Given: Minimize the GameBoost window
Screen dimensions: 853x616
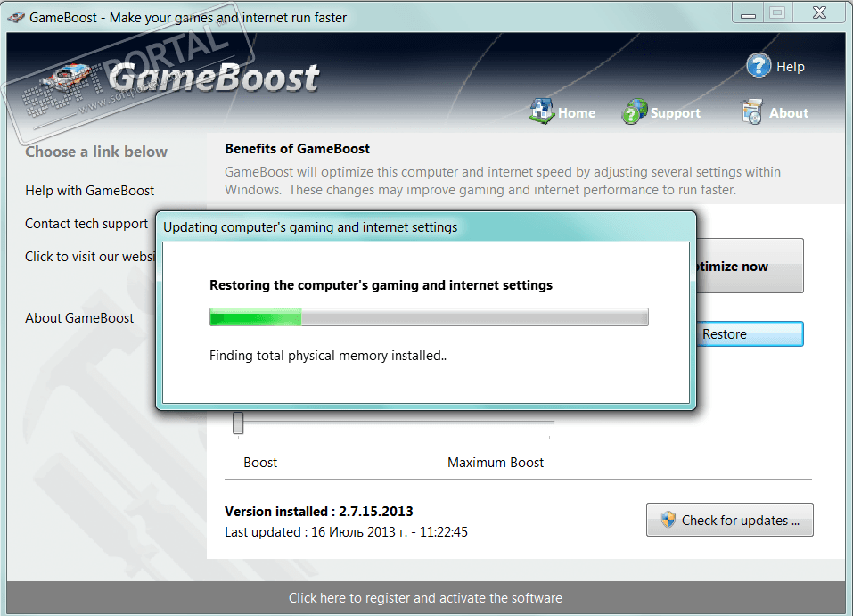Looking at the screenshot, I should 749,13.
